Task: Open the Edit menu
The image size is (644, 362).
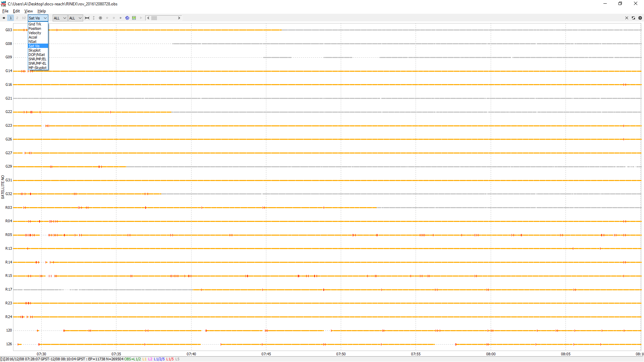Action: [16, 11]
